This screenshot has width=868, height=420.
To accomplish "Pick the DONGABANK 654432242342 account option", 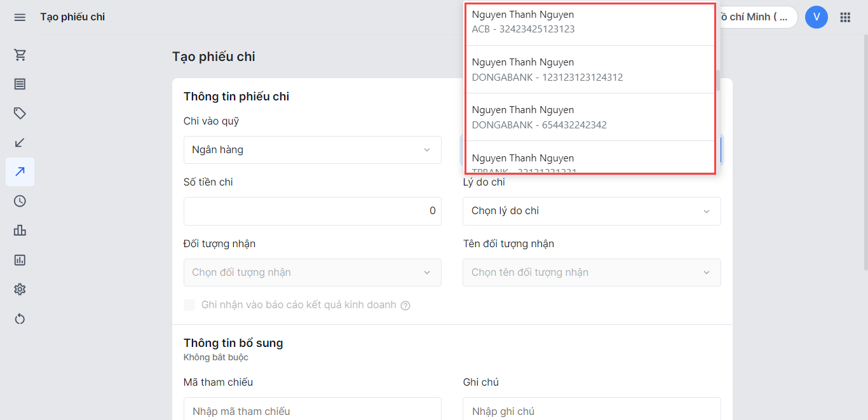I will coord(590,118).
